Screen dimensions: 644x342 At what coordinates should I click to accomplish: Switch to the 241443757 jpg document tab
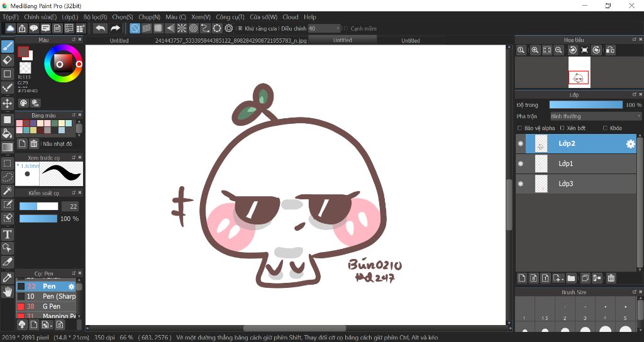(231, 40)
